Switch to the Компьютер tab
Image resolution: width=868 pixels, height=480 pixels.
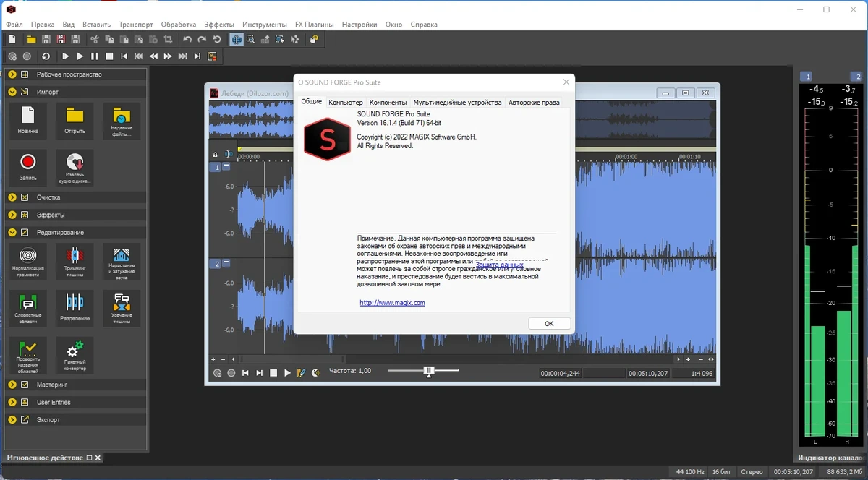[x=346, y=103]
